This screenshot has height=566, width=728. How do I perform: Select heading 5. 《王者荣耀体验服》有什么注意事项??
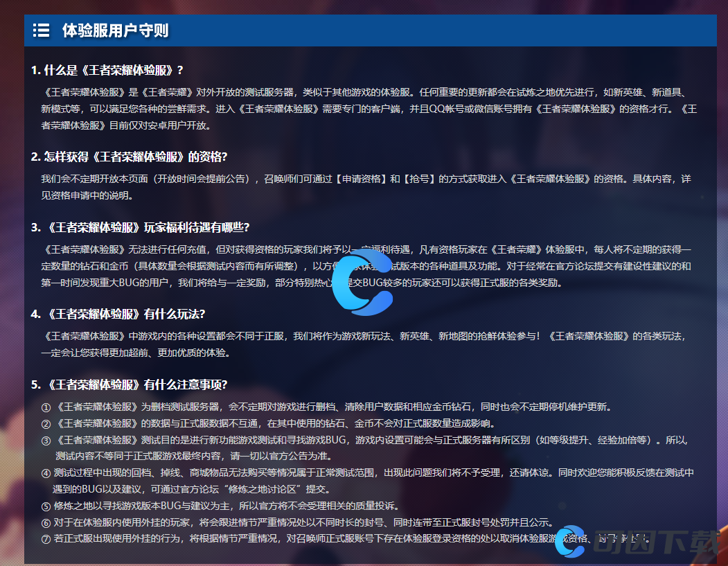(x=129, y=385)
